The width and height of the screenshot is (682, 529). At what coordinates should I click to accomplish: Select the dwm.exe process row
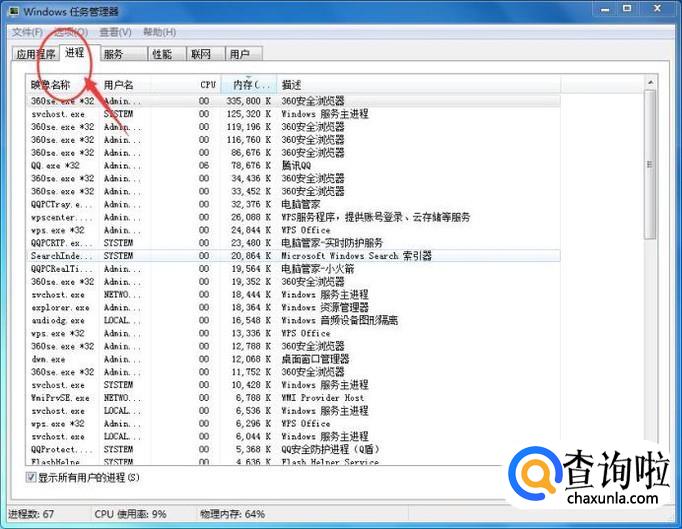pyautogui.click(x=293, y=359)
